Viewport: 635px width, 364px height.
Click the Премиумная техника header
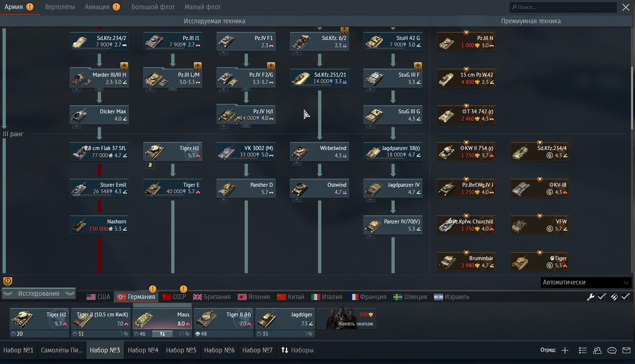(531, 21)
